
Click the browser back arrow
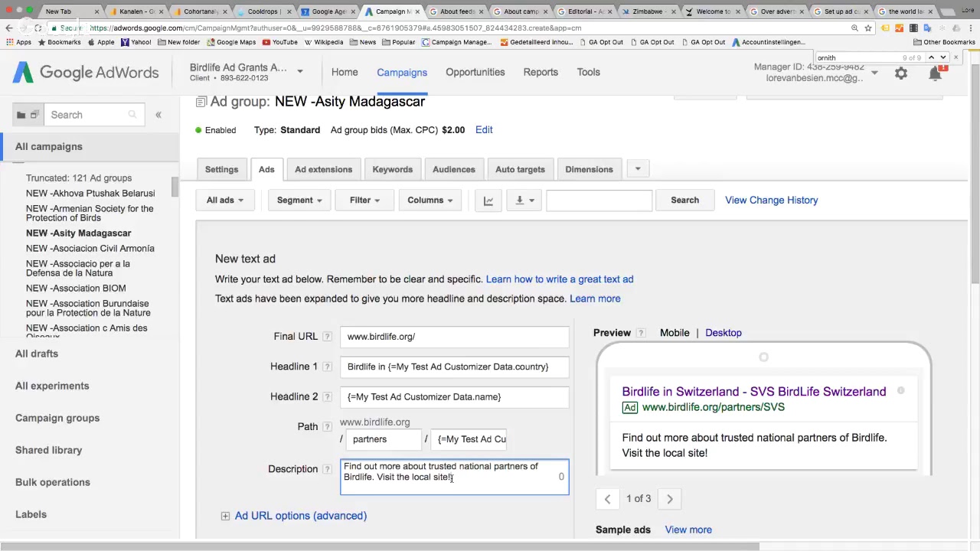[8, 28]
